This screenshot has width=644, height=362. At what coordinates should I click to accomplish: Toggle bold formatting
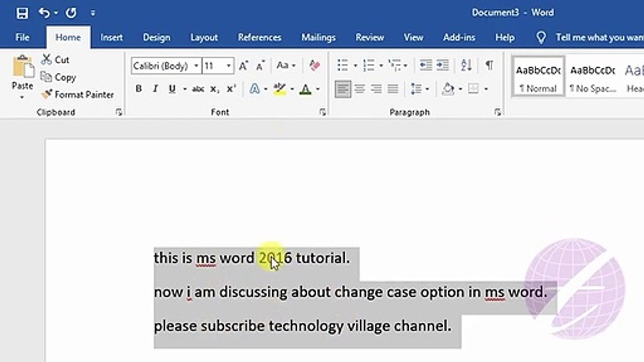coord(139,89)
